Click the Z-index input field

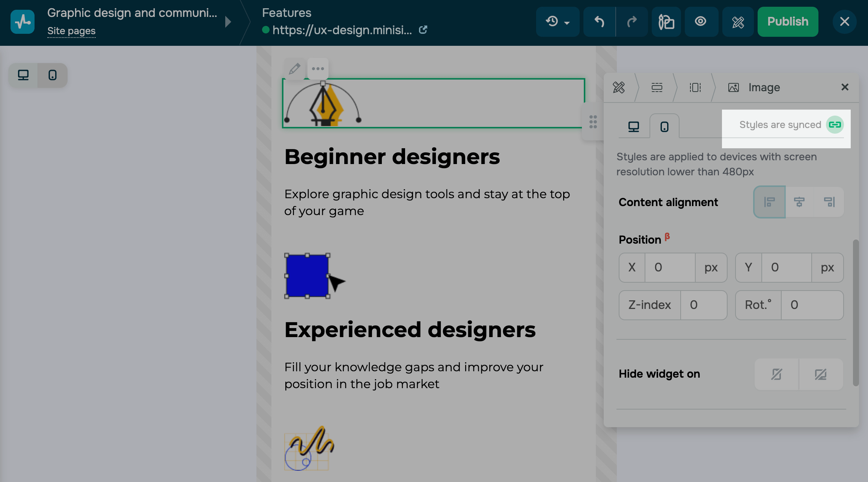pyautogui.click(x=703, y=305)
